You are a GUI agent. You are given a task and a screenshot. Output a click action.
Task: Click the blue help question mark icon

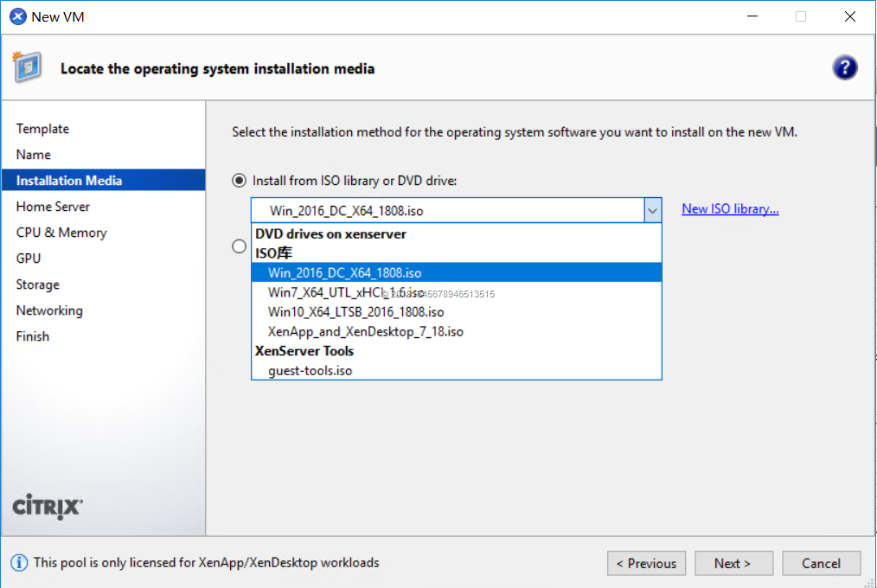(844, 68)
